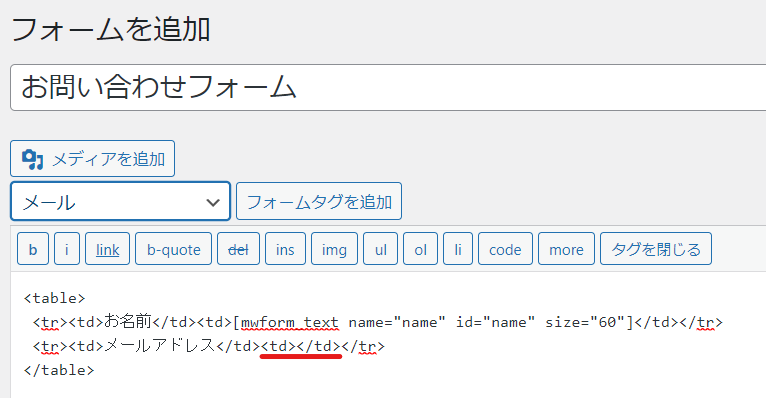The width and height of the screenshot is (766, 398).
Task: Click the メディアを追加 button
Action: click(x=92, y=159)
